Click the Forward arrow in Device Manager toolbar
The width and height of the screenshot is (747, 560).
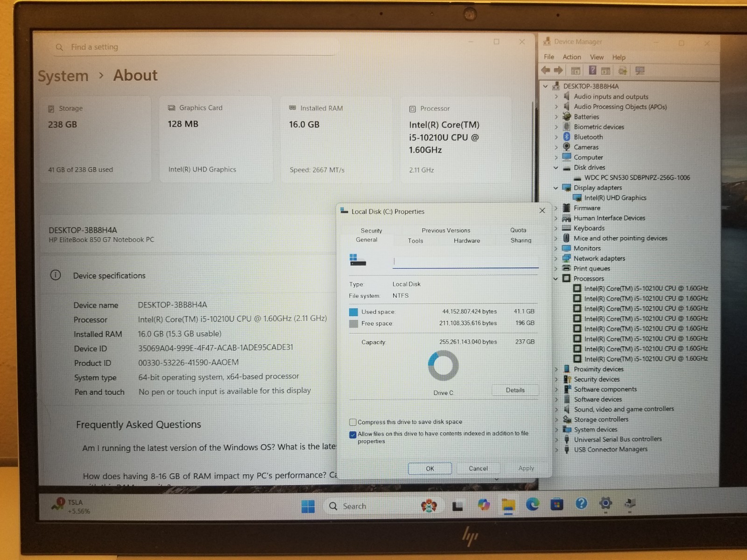[x=558, y=70]
